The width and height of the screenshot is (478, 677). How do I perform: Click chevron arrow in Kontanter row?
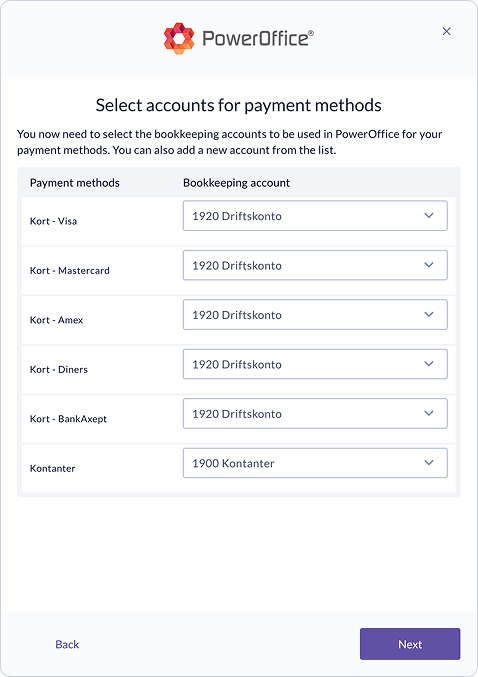click(429, 463)
